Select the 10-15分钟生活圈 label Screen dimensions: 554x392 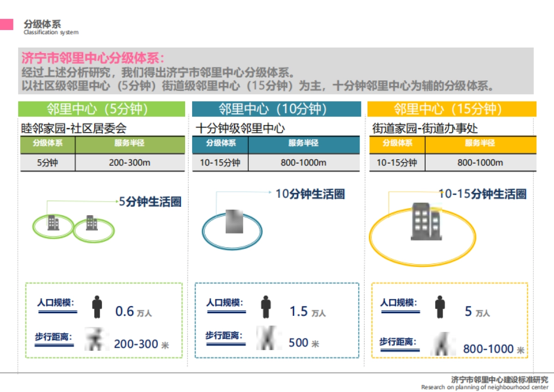click(x=482, y=194)
